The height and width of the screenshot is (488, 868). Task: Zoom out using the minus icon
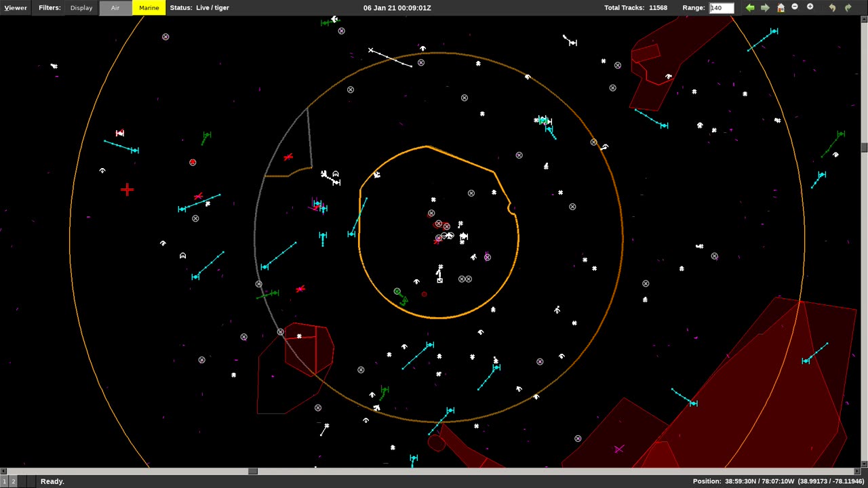point(795,7)
